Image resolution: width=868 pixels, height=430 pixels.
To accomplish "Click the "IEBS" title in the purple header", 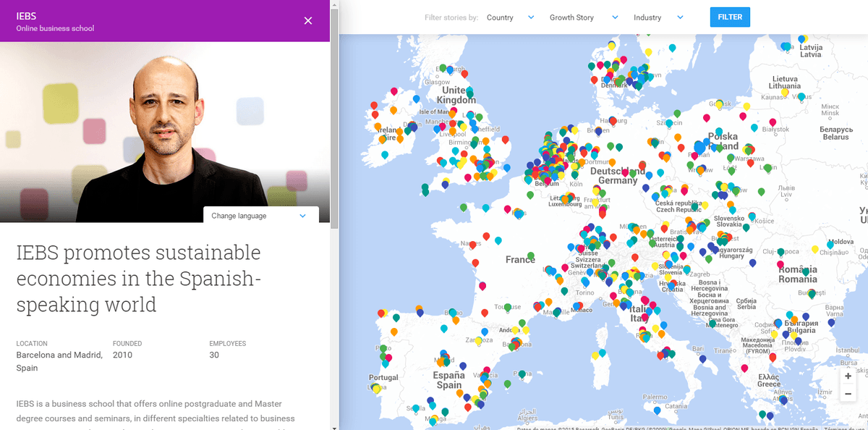I will click(27, 16).
